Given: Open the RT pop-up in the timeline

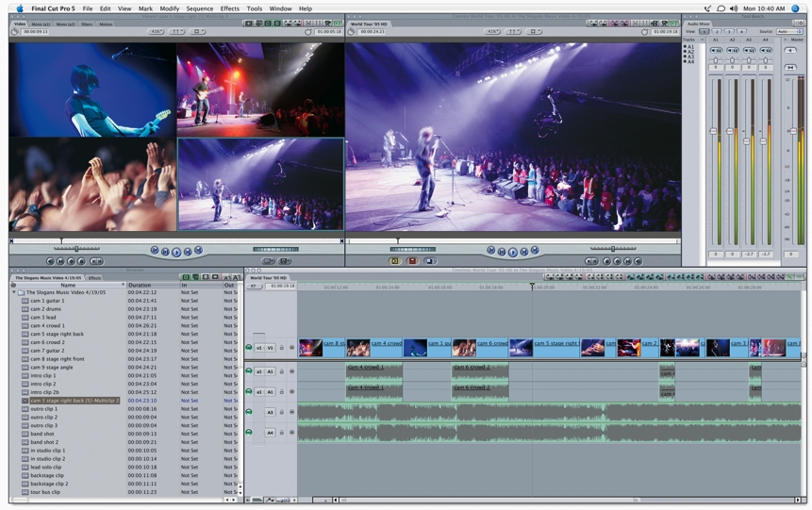Looking at the screenshot, I should [254, 286].
